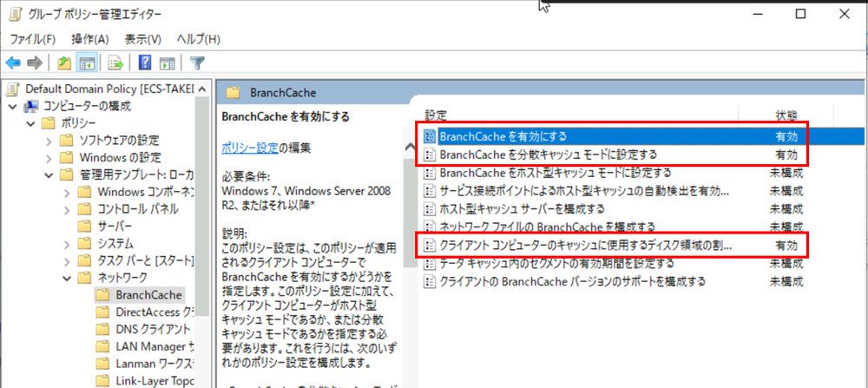Expand the システム tree node
The height and width of the screenshot is (388, 868).
click(x=67, y=244)
